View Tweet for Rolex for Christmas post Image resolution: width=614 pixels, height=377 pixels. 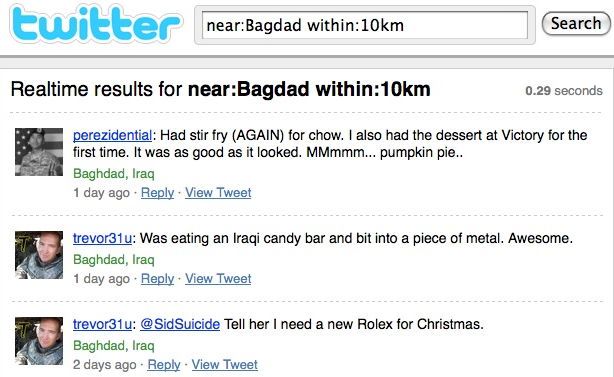(x=224, y=365)
